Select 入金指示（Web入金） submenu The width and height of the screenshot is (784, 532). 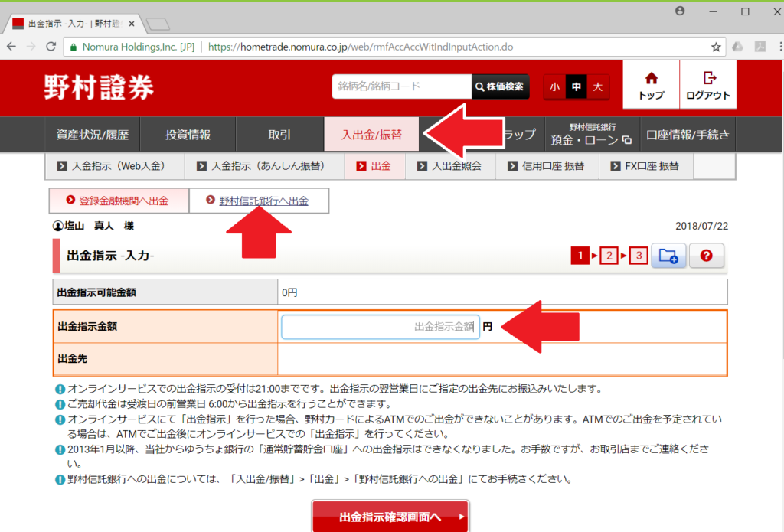coord(115,166)
